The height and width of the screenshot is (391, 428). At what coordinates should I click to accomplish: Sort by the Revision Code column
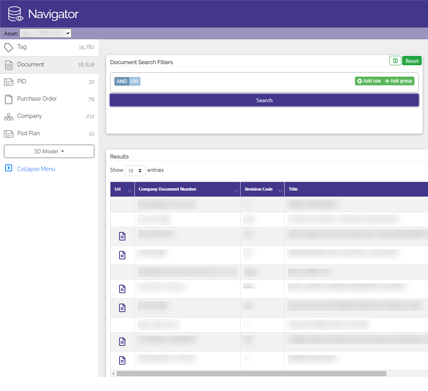[x=262, y=189]
